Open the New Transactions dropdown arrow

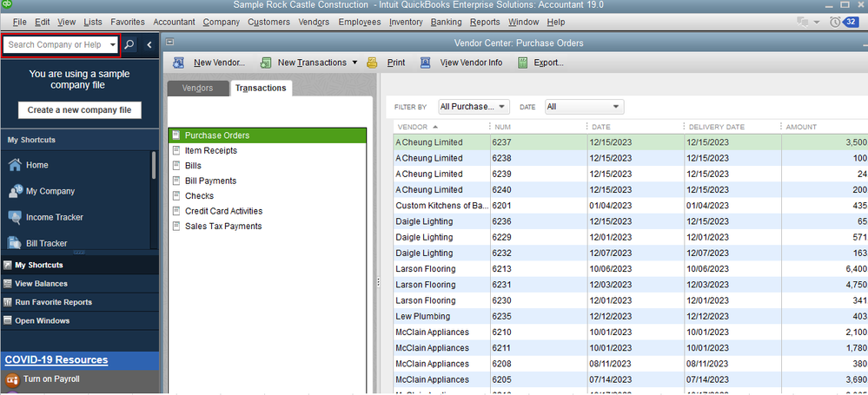click(354, 63)
